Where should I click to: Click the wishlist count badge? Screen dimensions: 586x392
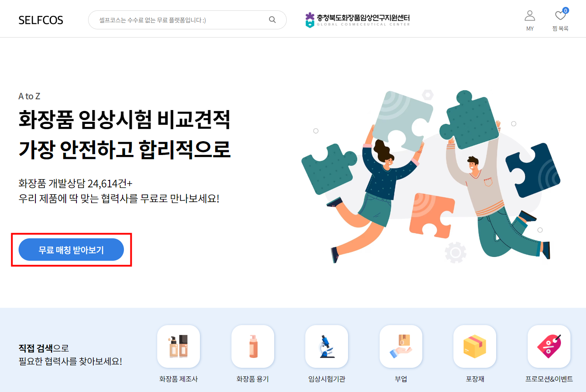pos(565,10)
